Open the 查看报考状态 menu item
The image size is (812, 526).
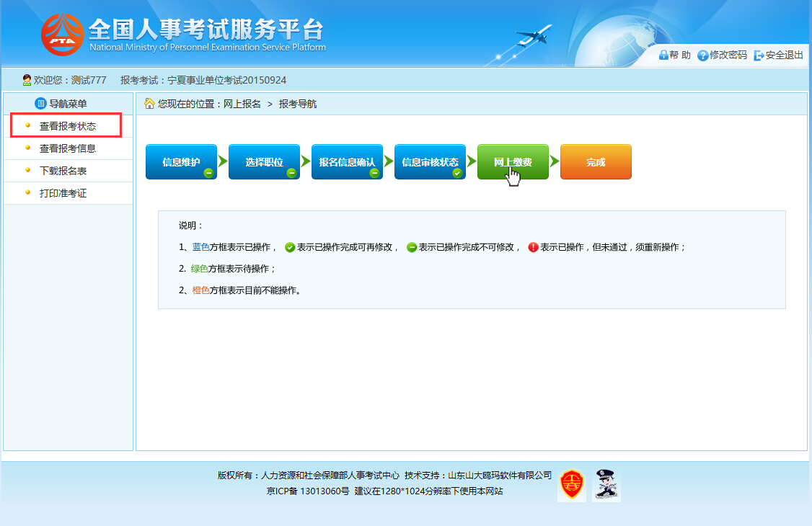click(x=68, y=125)
